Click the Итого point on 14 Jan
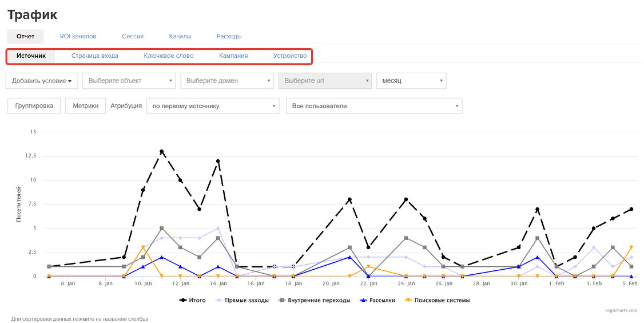Screen dimensions: 644x323 (x=218, y=161)
